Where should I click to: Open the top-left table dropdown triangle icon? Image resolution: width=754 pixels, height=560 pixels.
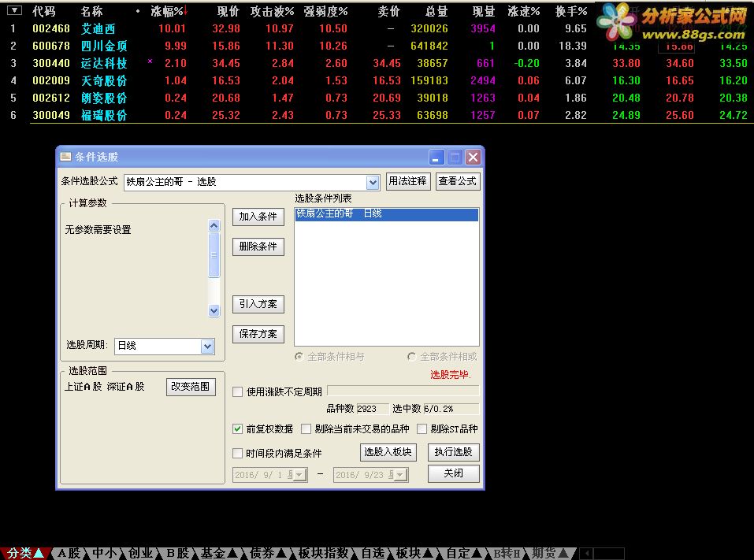(14, 10)
